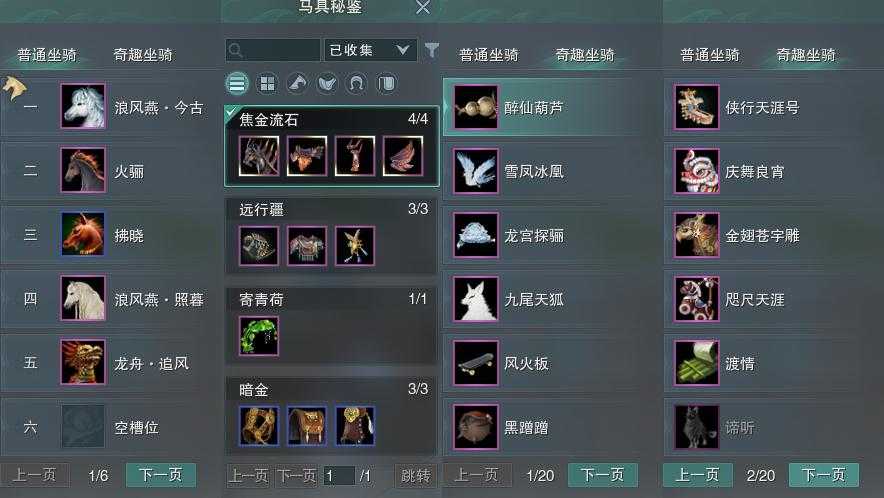Open the 已收集 collection dropdown
Image resolution: width=884 pixels, height=498 pixels.
tap(370, 50)
